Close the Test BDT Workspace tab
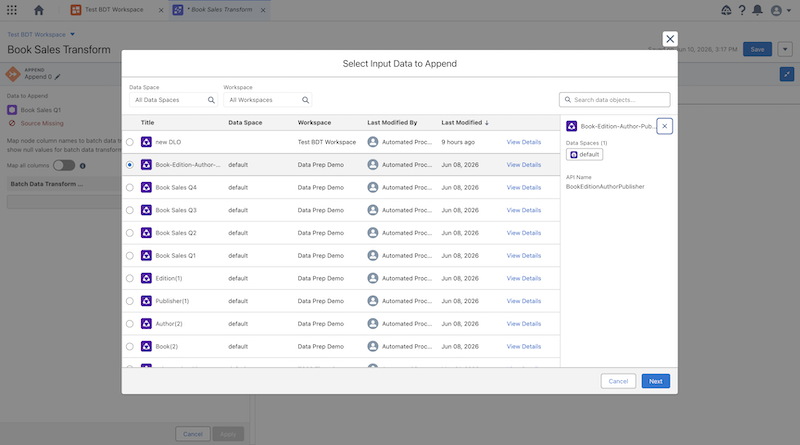800x445 pixels. pos(161,10)
